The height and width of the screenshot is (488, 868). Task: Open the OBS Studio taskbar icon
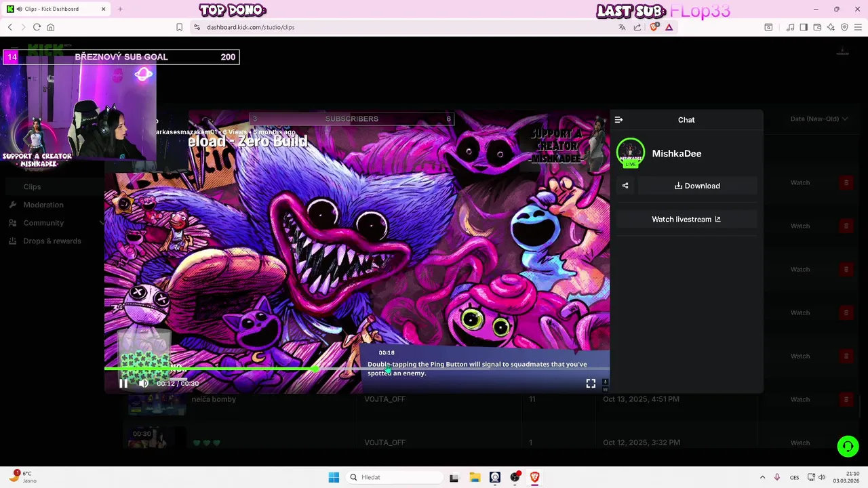515,477
